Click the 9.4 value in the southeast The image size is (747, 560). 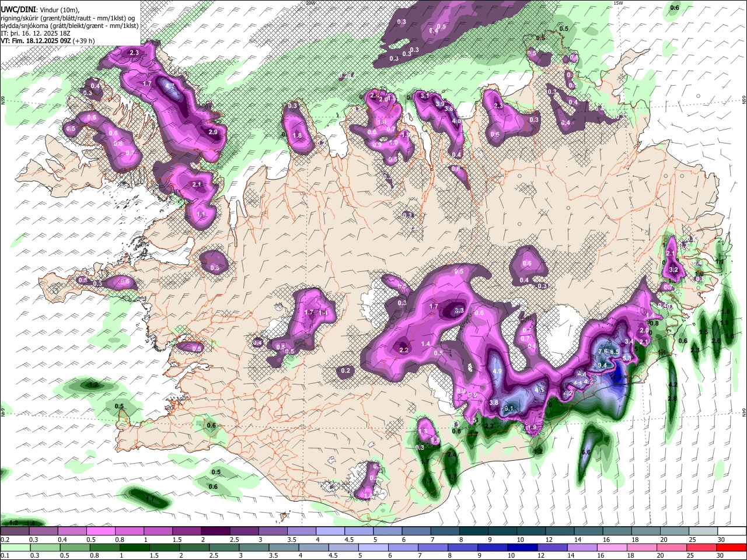[x=603, y=365]
